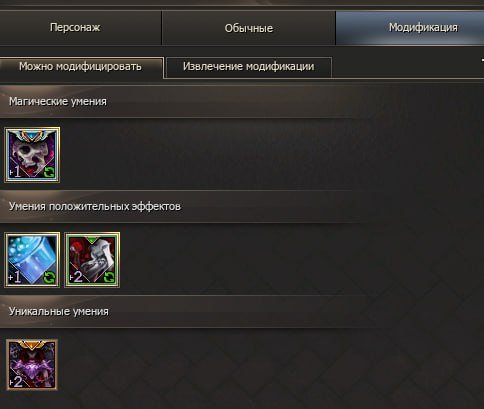Switch to Извлечение модификации subtab
Image resolution: width=484 pixels, height=409 pixels.
click(x=249, y=67)
